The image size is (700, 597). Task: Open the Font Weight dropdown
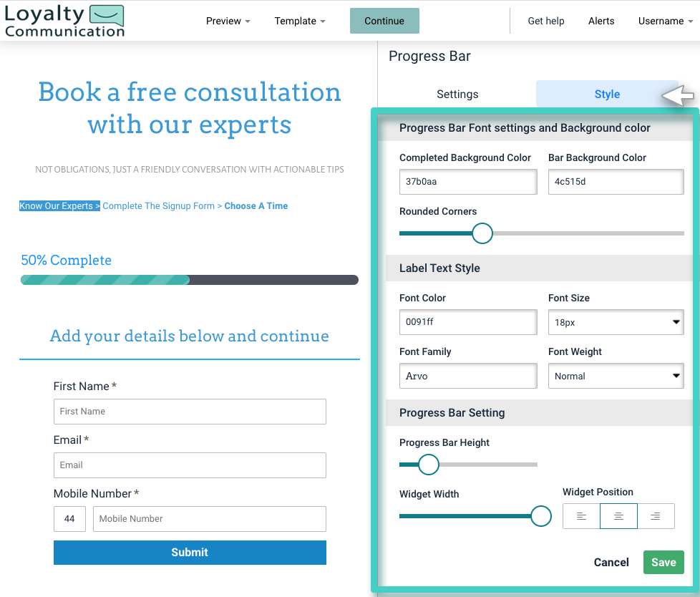coord(616,376)
